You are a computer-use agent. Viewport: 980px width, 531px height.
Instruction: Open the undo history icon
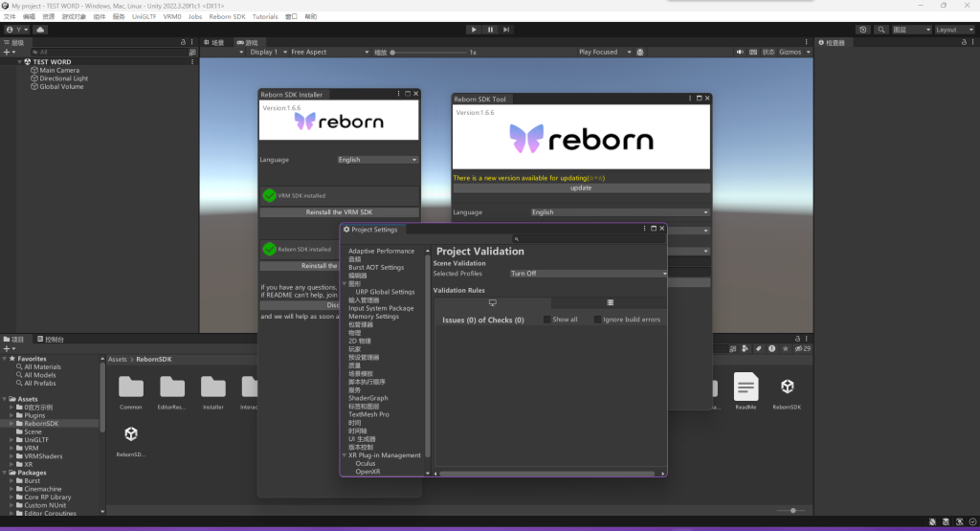click(x=863, y=30)
